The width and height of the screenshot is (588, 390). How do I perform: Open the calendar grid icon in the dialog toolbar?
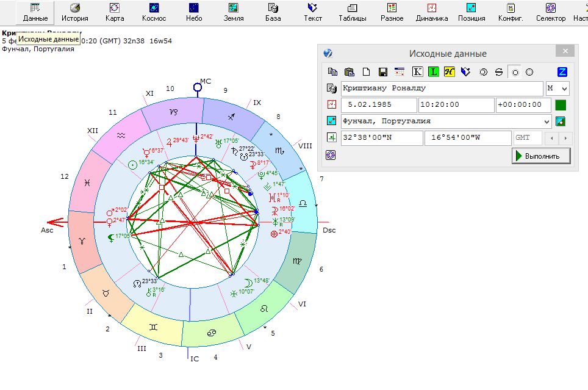(400, 71)
